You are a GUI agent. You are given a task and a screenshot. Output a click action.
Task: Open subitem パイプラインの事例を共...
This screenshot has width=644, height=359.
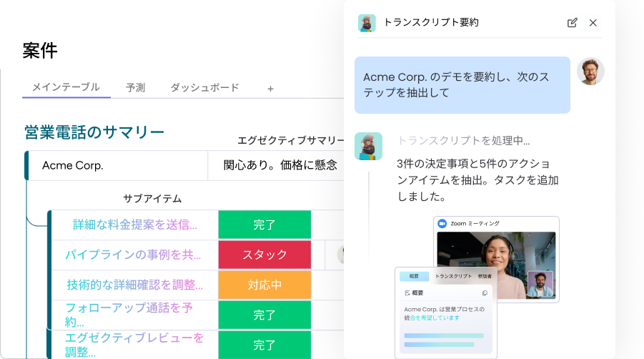[x=133, y=255]
